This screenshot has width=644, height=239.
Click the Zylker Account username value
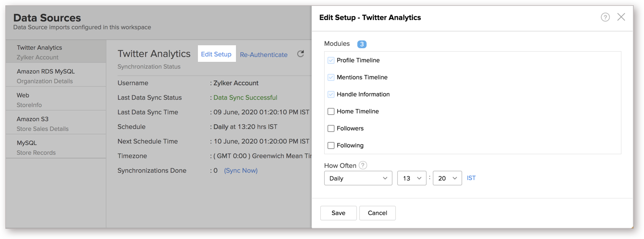[236, 83]
